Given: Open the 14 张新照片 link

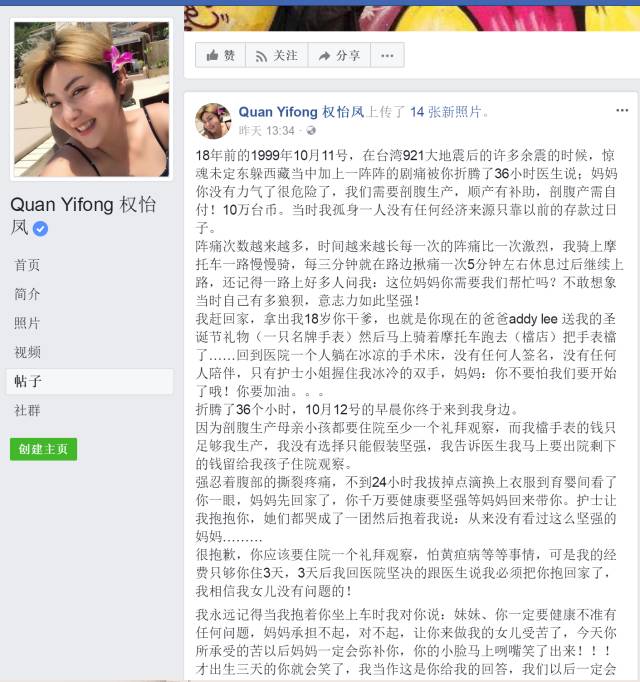Looking at the screenshot, I should (x=446, y=112).
